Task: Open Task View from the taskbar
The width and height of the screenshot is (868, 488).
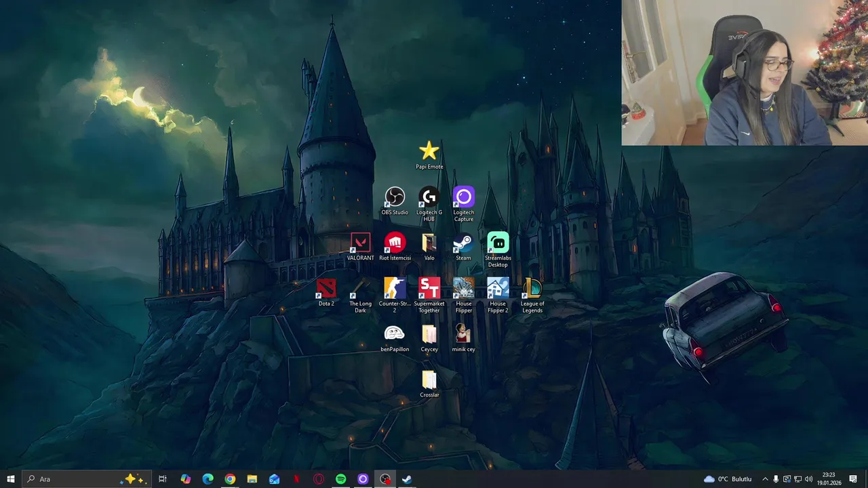Action: pos(163,479)
